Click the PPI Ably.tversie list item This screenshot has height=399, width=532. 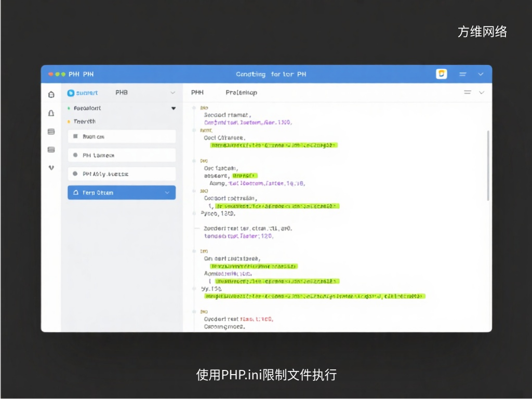pyautogui.click(x=121, y=174)
